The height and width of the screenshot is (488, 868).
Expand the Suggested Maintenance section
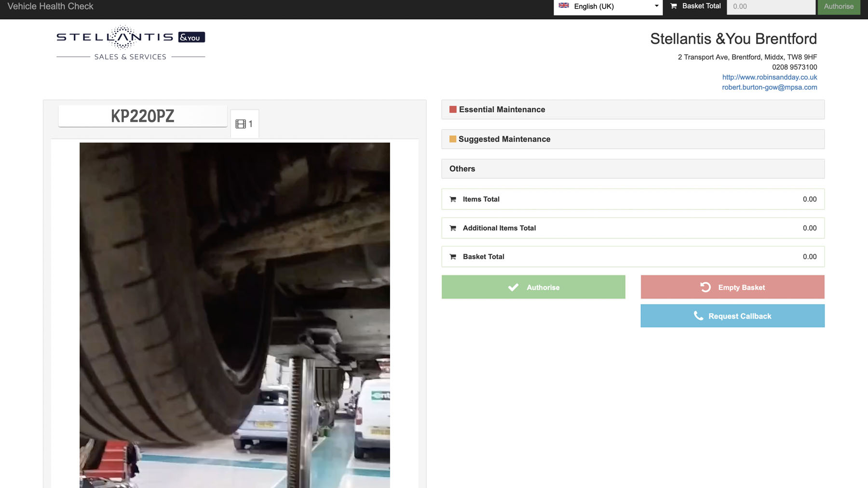[633, 139]
